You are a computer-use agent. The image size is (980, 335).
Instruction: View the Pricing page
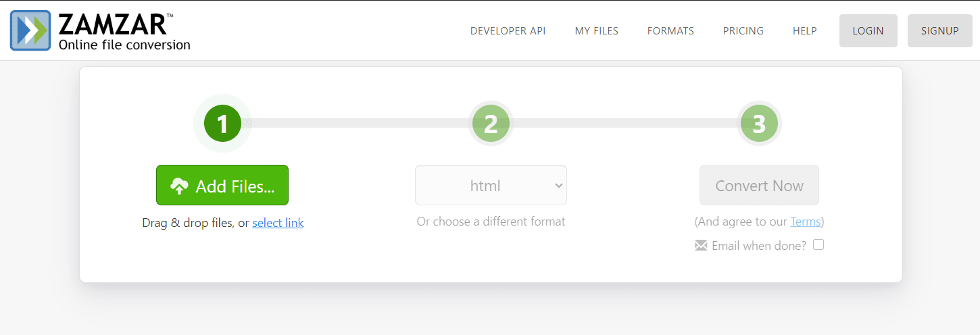(743, 31)
